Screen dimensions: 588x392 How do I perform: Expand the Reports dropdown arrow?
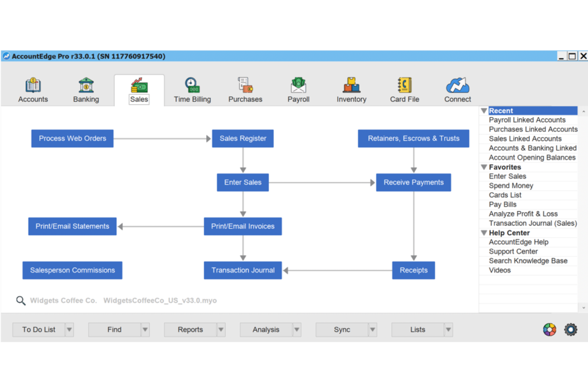[221, 330]
